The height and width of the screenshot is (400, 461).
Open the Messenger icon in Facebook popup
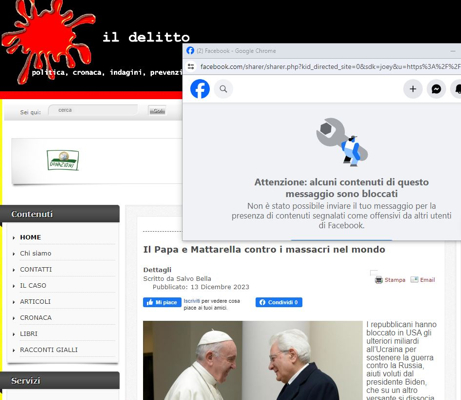coord(436,89)
